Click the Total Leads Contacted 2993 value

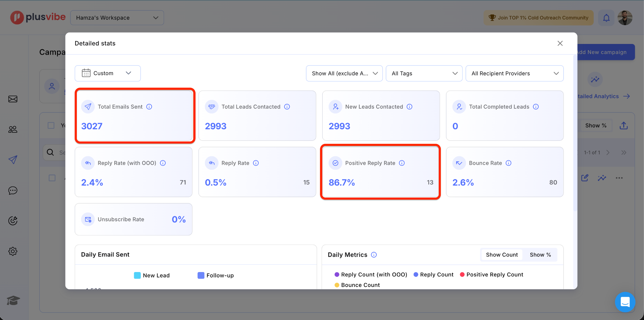(216, 126)
